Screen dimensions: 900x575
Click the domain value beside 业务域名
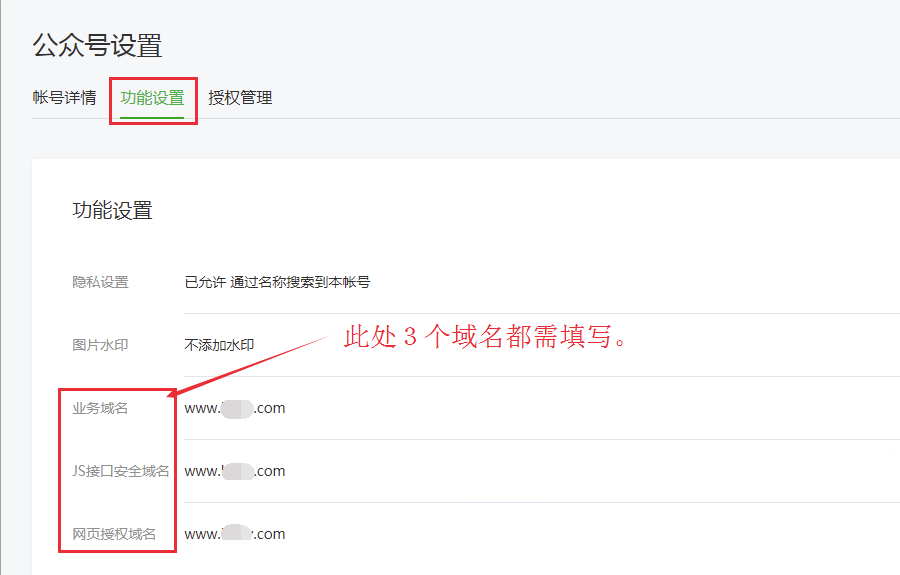pos(235,408)
